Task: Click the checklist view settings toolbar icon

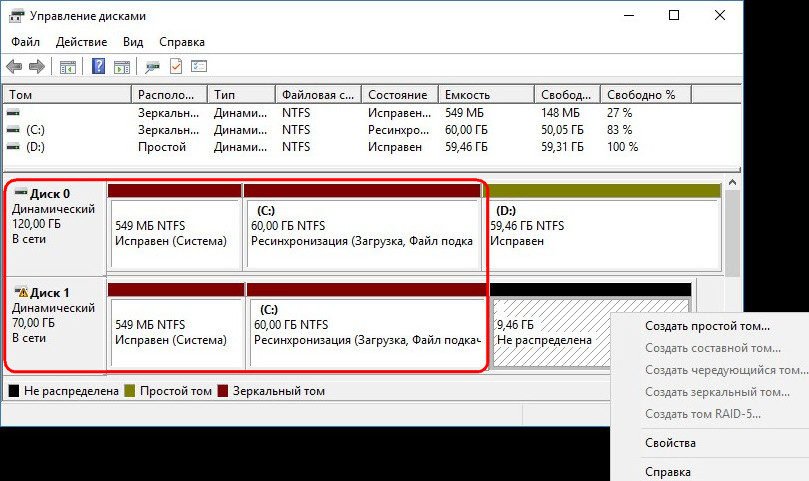Action: click(x=199, y=67)
